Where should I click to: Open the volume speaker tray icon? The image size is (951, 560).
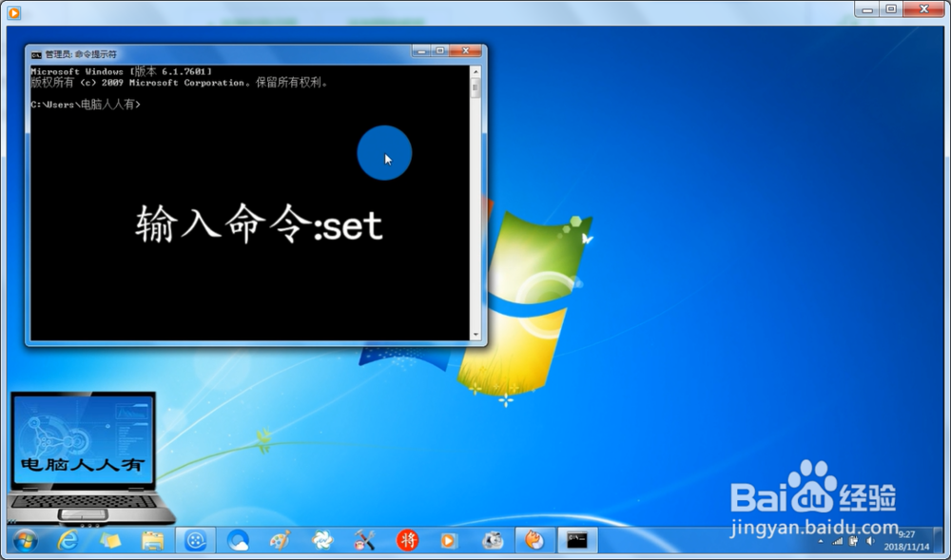pos(871,541)
